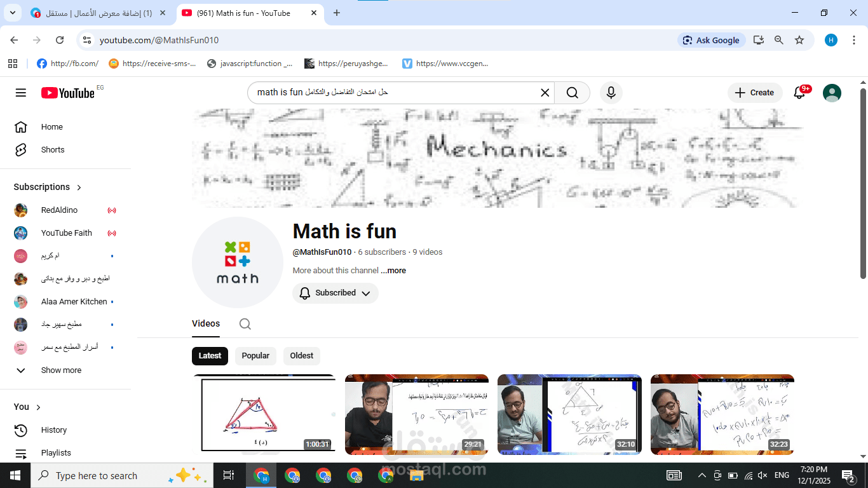This screenshot has width=868, height=488.
Task: Switch to the Videos tab
Action: (206, 324)
